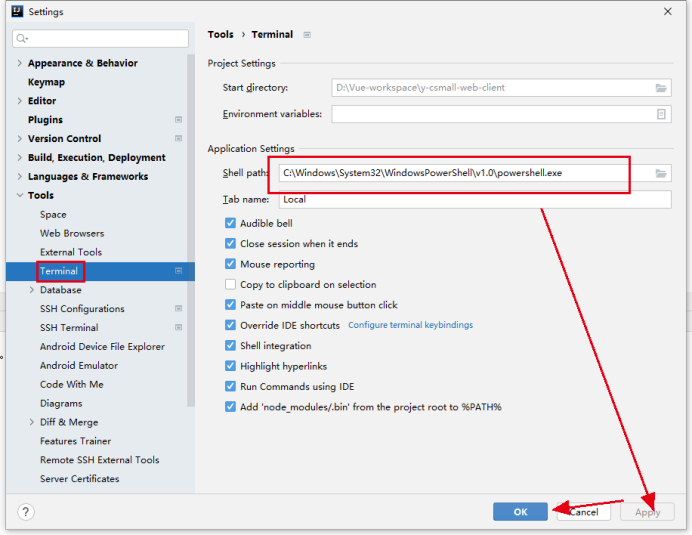Click the project-level icon on the Terminal row

178,271
